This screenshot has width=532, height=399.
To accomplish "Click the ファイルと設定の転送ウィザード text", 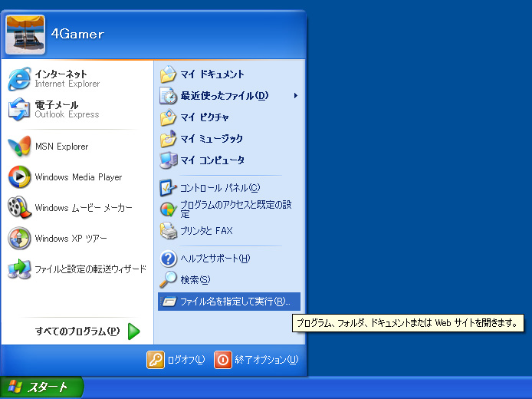I will pyautogui.click(x=90, y=269).
